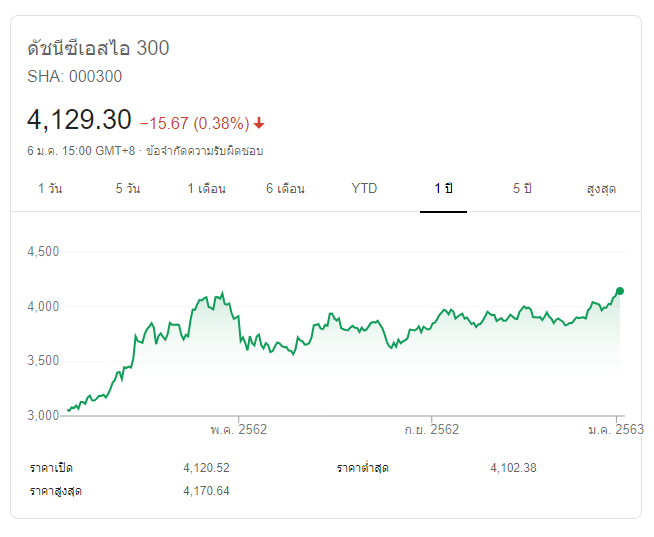654x537 pixels.
Task: Switch to the 5 ปี tab
Action: pos(523,189)
